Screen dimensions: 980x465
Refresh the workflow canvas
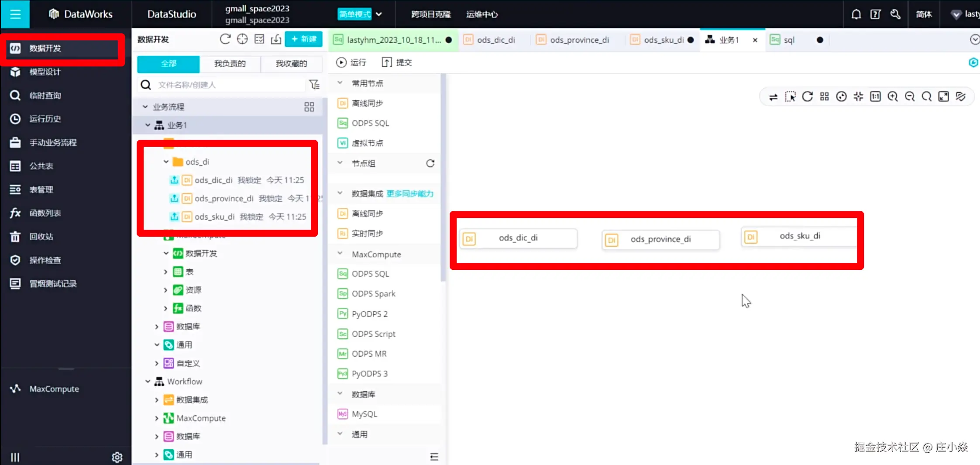coord(807,97)
